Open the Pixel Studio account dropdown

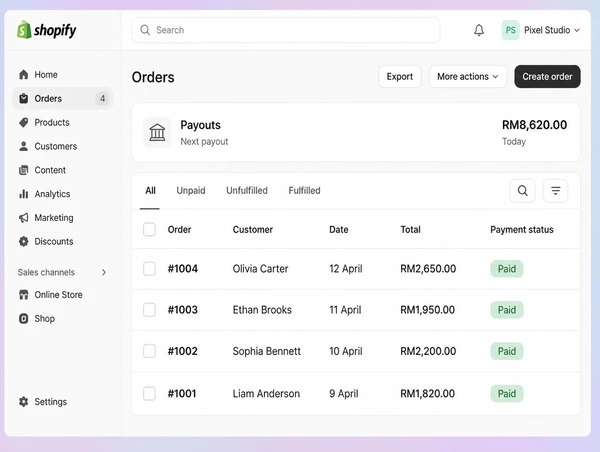pyautogui.click(x=541, y=30)
